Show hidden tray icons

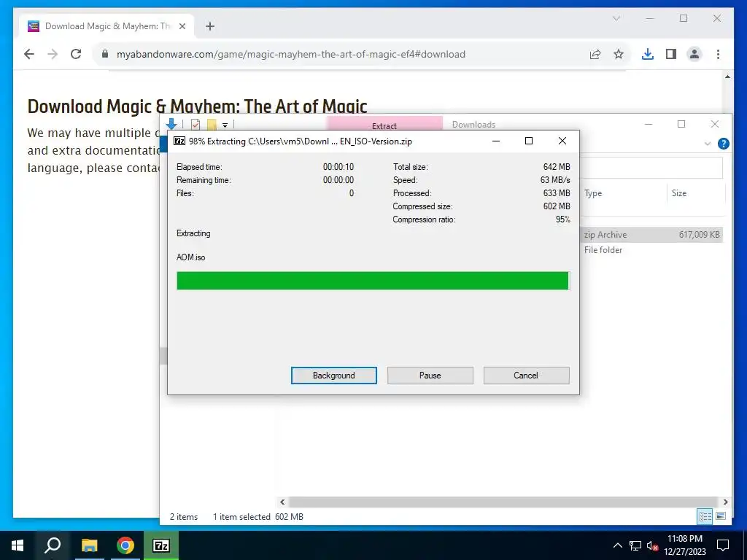[617, 545]
